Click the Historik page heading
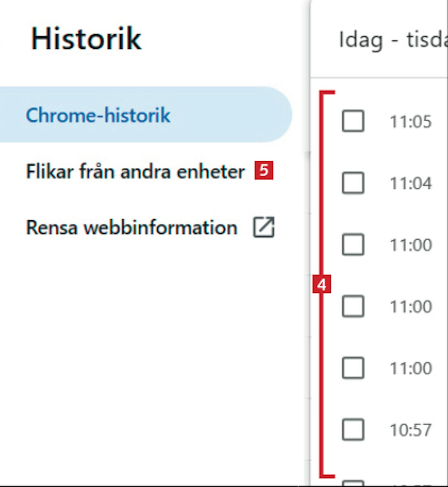 point(86,39)
